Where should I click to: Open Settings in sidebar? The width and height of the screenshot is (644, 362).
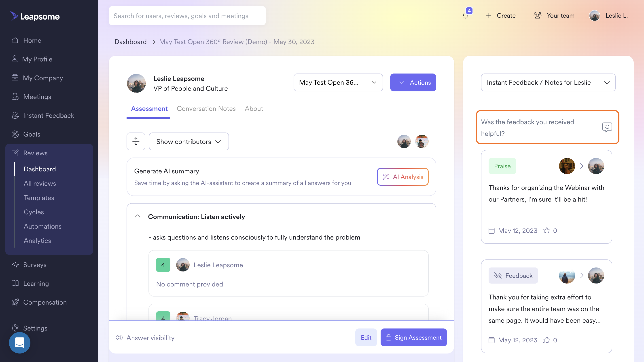pyautogui.click(x=29, y=328)
